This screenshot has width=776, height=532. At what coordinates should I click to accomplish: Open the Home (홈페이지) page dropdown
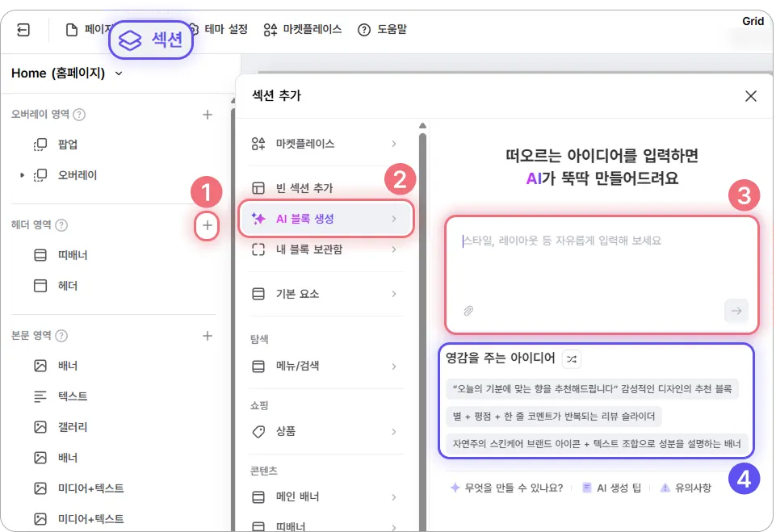click(67, 73)
